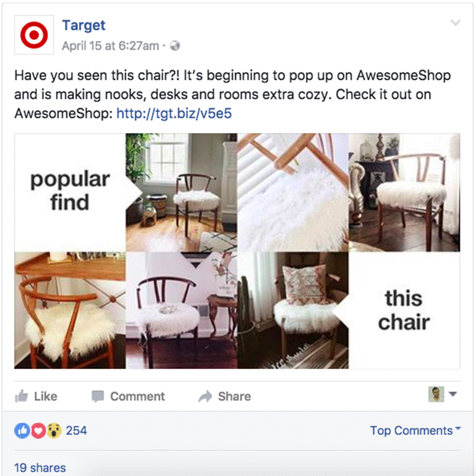Screen dimensions: 476x476
Task: Open the post options chevron menu
Action: click(x=455, y=23)
